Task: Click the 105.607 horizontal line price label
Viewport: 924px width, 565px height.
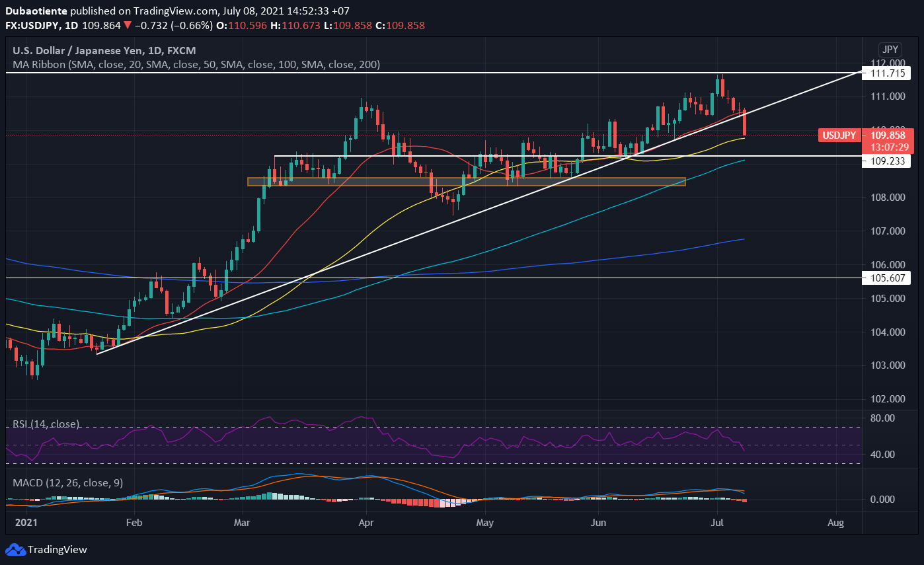Action: (x=886, y=278)
